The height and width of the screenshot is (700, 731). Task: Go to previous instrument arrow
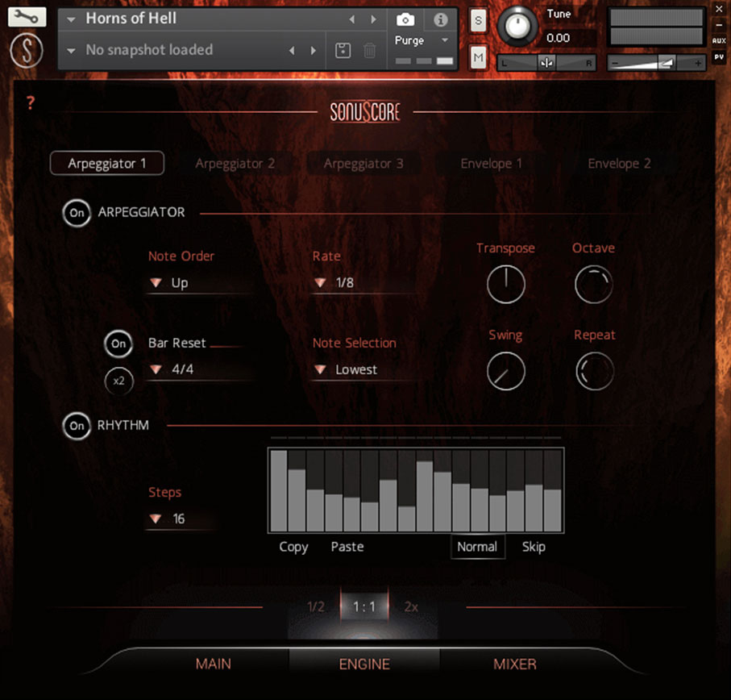[x=352, y=19]
